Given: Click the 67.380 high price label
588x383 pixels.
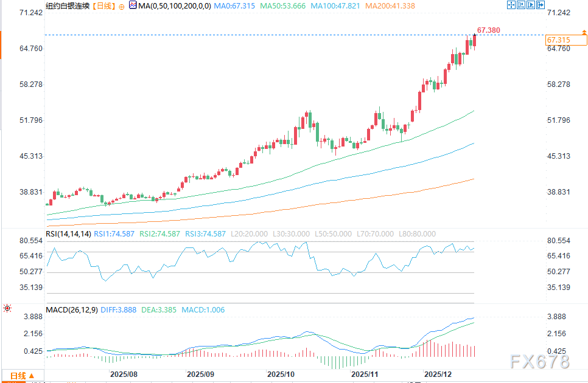Looking at the screenshot, I should [x=489, y=30].
